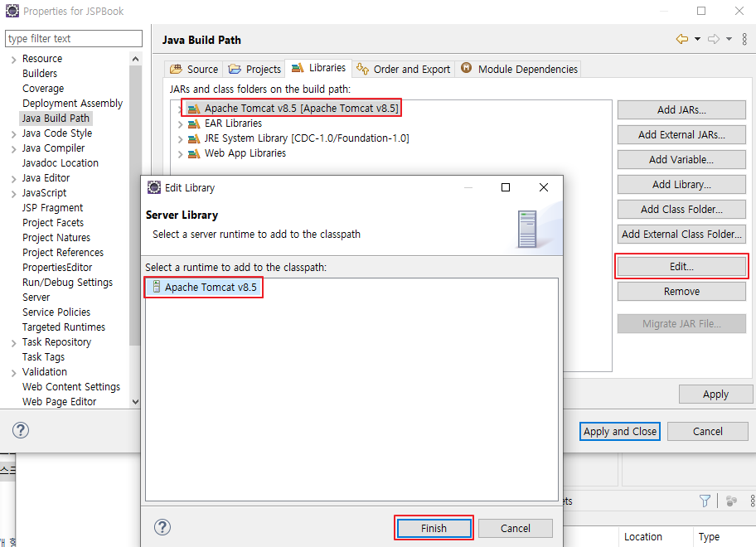Select Java Build Path in the tree
756x547 pixels.
(x=56, y=118)
